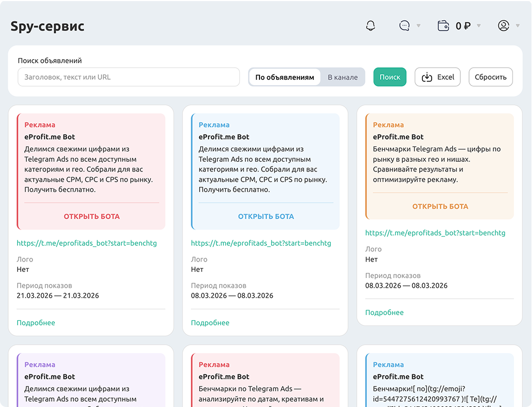This screenshot has width=532, height=407.
Task: Open «Подробнее» in the third card
Action: (x=384, y=313)
